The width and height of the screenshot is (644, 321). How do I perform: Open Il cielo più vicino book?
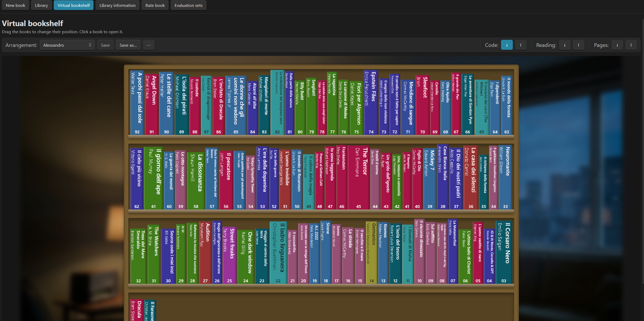[x=137, y=179]
